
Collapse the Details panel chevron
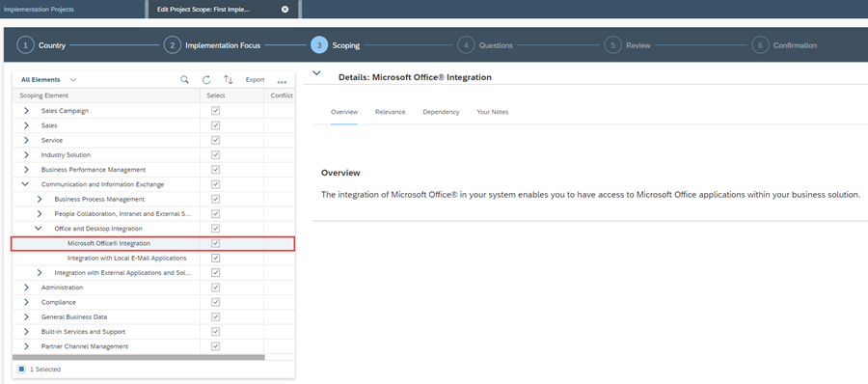click(316, 73)
